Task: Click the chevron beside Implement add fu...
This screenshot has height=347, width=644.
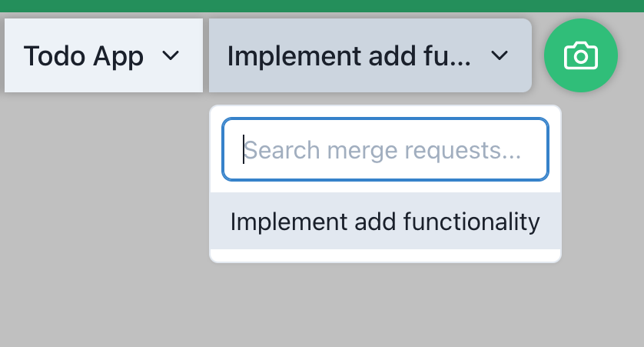Action: 500,56
